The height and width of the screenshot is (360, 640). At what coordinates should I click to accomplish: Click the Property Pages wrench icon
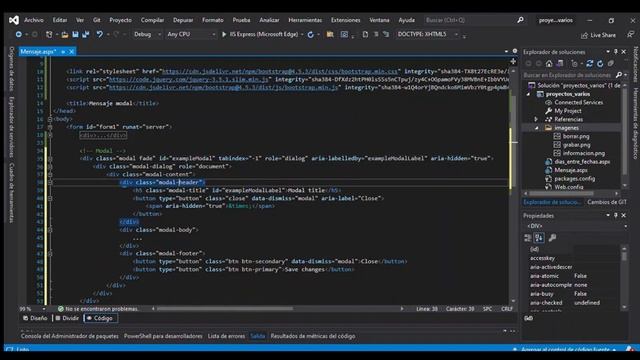pos(552,238)
